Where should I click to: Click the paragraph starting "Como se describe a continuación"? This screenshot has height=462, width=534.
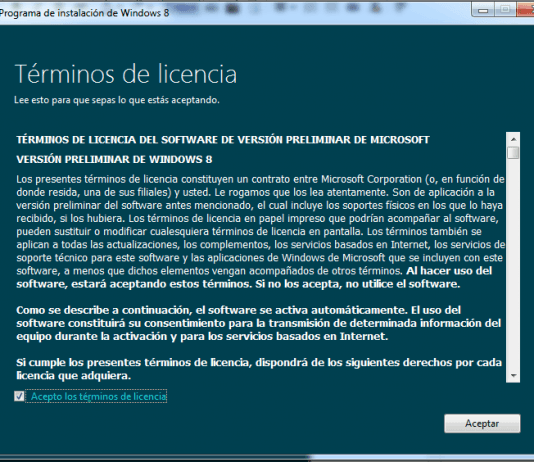pyautogui.click(x=259, y=323)
